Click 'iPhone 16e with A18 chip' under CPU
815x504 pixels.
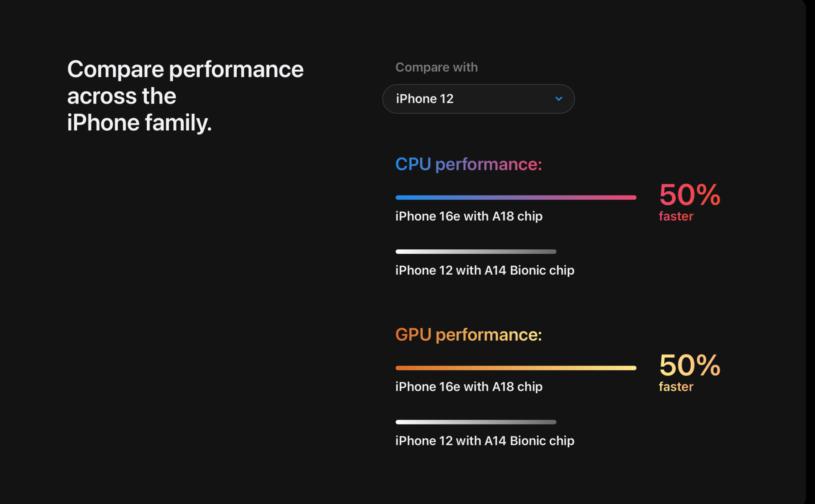pyautogui.click(x=469, y=216)
